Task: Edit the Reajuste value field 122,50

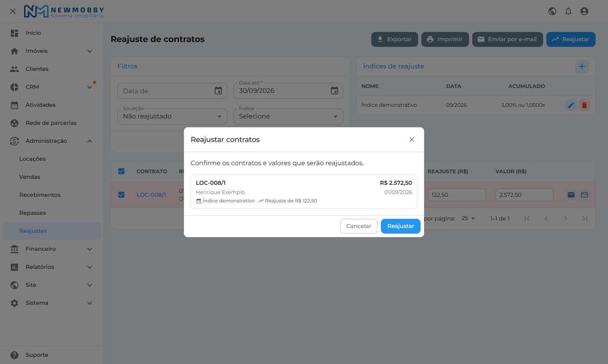Action: pos(457,195)
